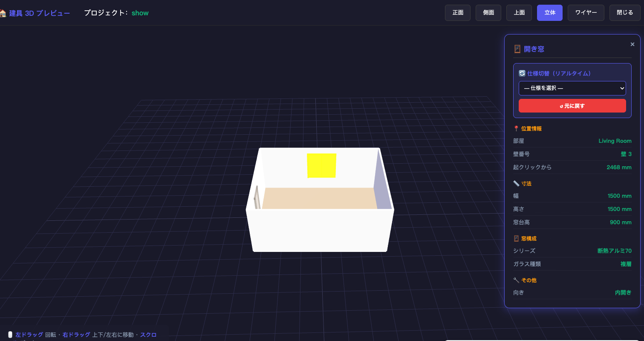Select the door on the room's left wall
The width and height of the screenshot is (644, 341).
coord(256,197)
